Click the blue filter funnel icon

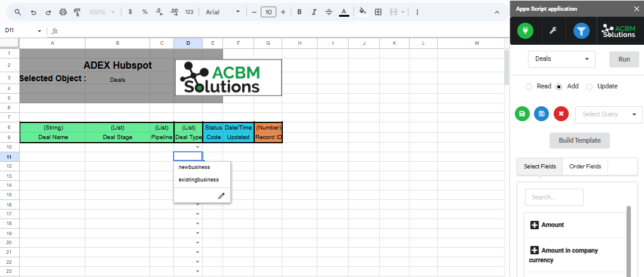click(x=581, y=30)
